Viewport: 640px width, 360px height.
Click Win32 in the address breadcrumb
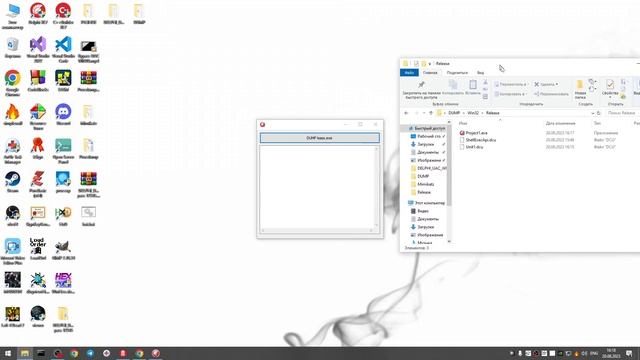(x=473, y=113)
